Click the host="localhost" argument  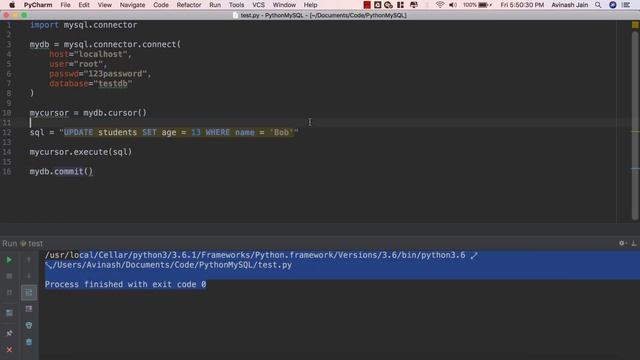[90, 54]
